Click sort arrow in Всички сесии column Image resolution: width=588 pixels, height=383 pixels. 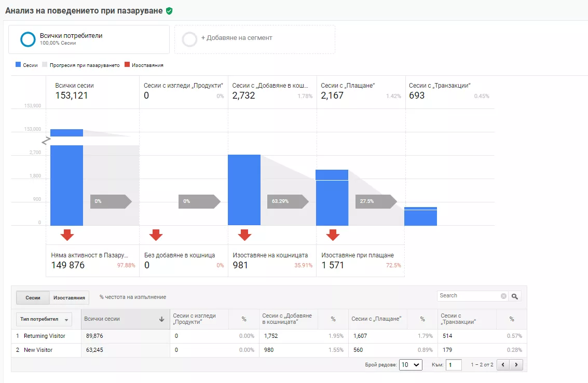pyautogui.click(x=161, y=319)
